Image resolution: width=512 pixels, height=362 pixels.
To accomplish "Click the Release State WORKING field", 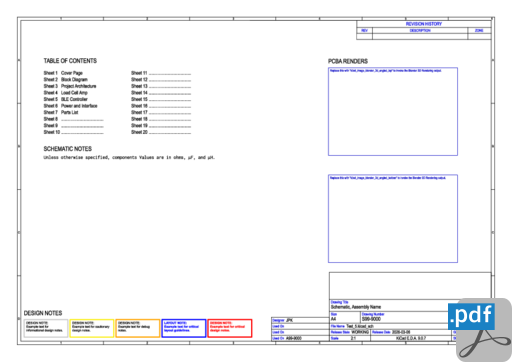I will 350,332.
